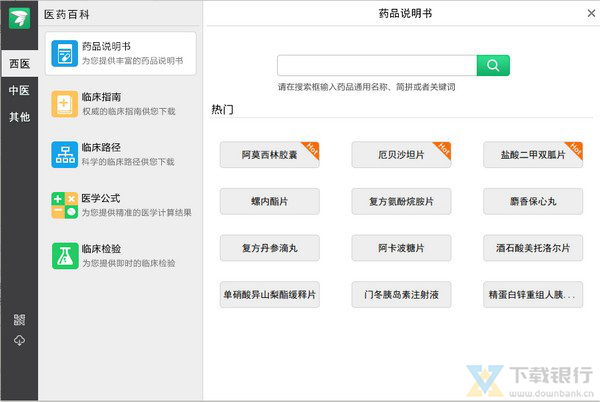Click the 药品说明书 blue document icon

pos(64,53)
